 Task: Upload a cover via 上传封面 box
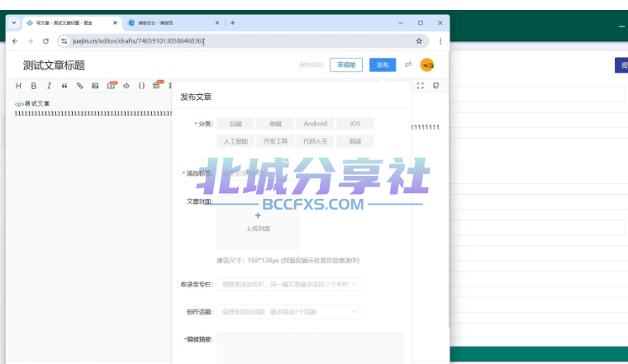pos(258,222)
